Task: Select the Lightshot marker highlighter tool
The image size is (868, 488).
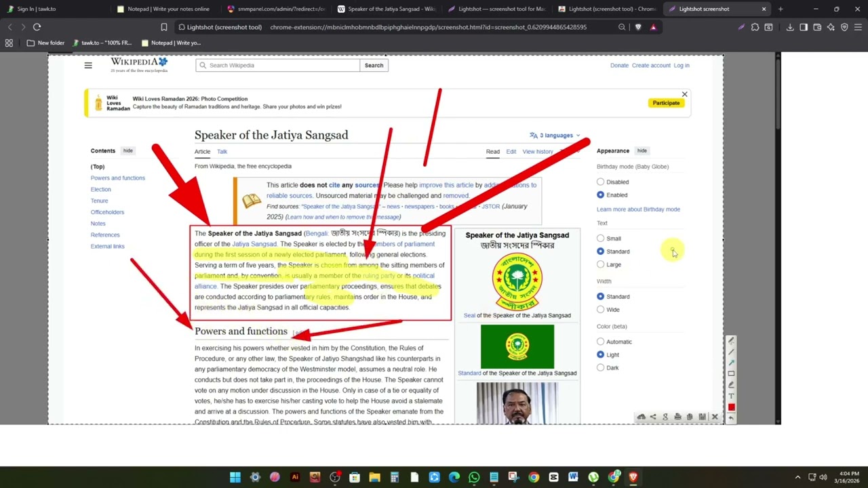Action: point(731,384)
